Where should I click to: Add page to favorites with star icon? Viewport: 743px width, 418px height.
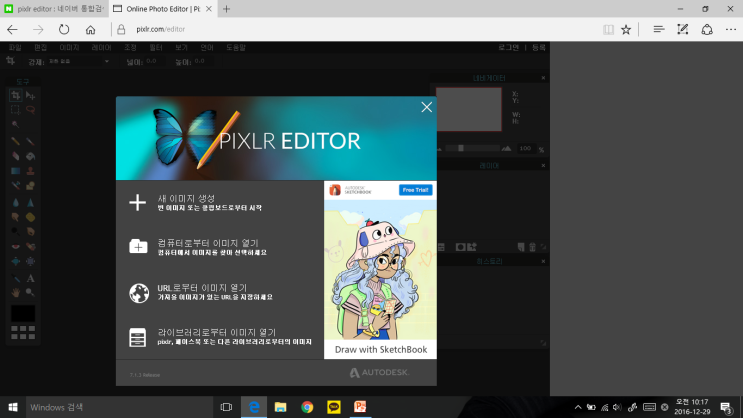pos(626,29)
